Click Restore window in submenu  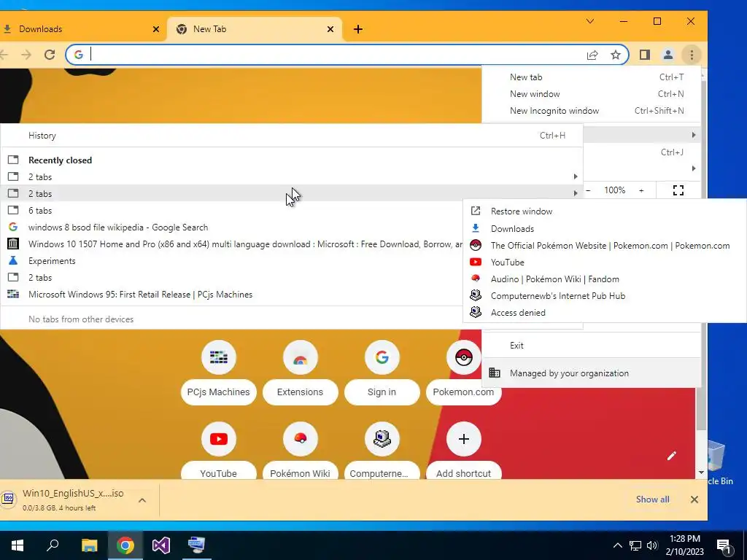[x=605, y=211]
